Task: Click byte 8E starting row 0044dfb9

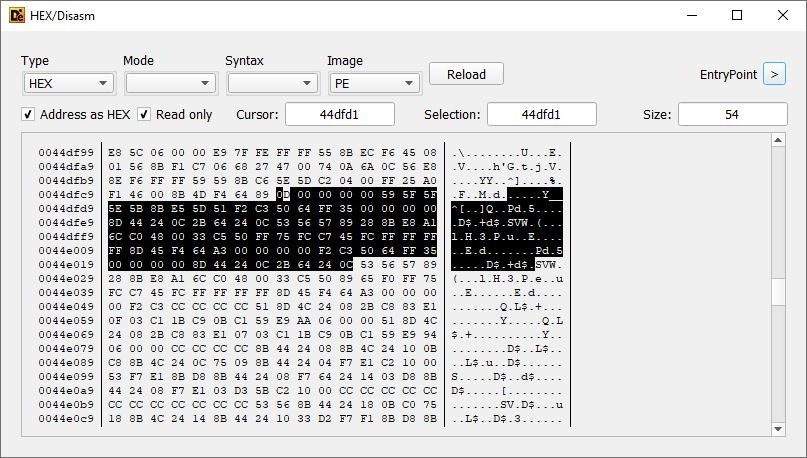Action: [115, 181]
